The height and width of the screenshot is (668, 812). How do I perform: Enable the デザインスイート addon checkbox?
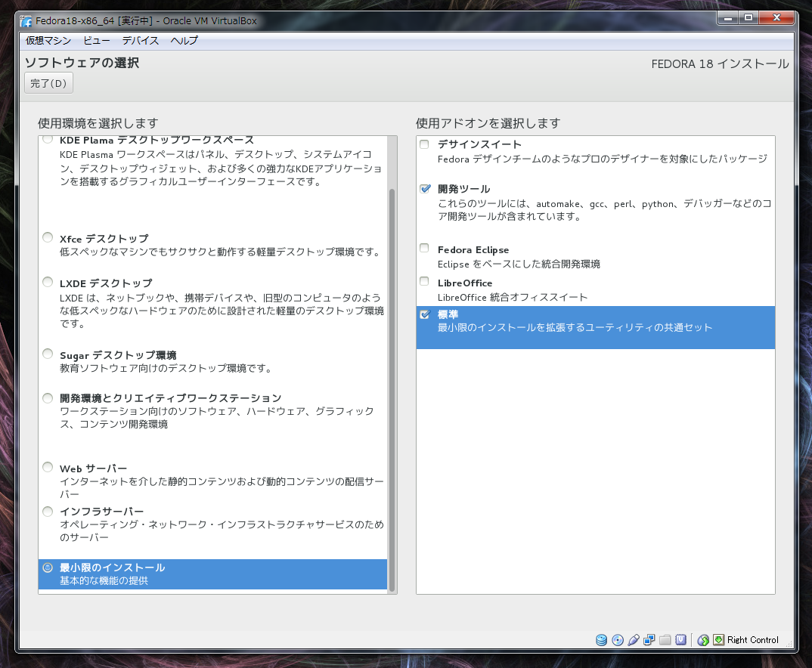[x=425, y=144]
